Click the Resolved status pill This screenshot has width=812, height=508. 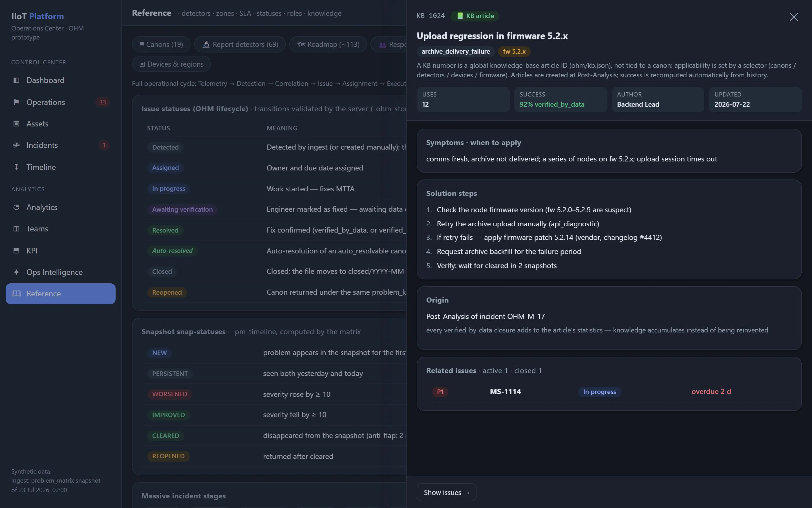click(x=165, y=230)
